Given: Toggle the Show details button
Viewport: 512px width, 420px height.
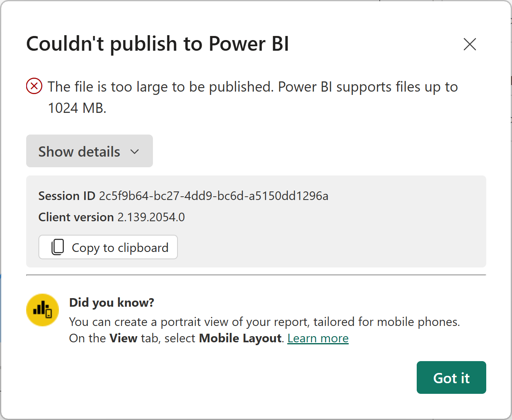Looking at the screenshot, I should click(89, 151).
